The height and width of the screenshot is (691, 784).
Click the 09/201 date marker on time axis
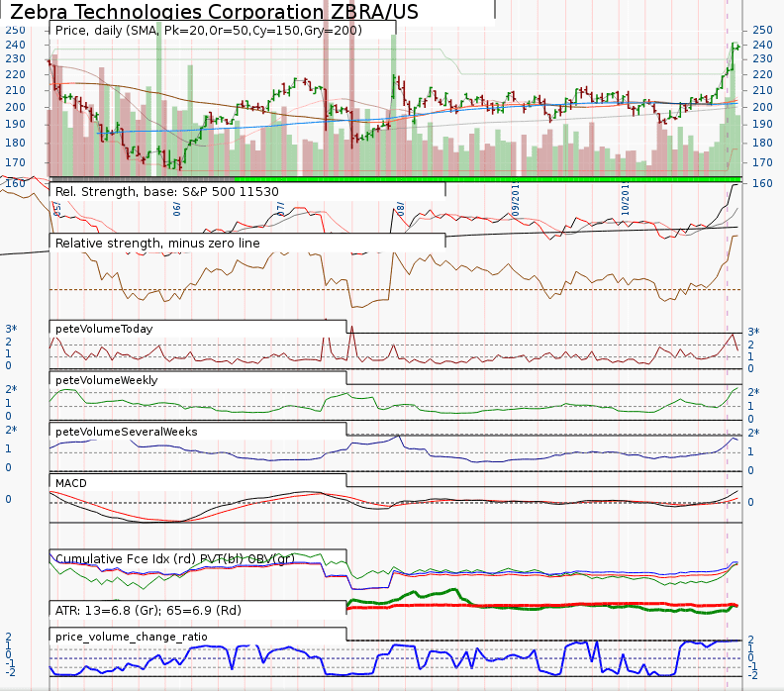point(516,200)
